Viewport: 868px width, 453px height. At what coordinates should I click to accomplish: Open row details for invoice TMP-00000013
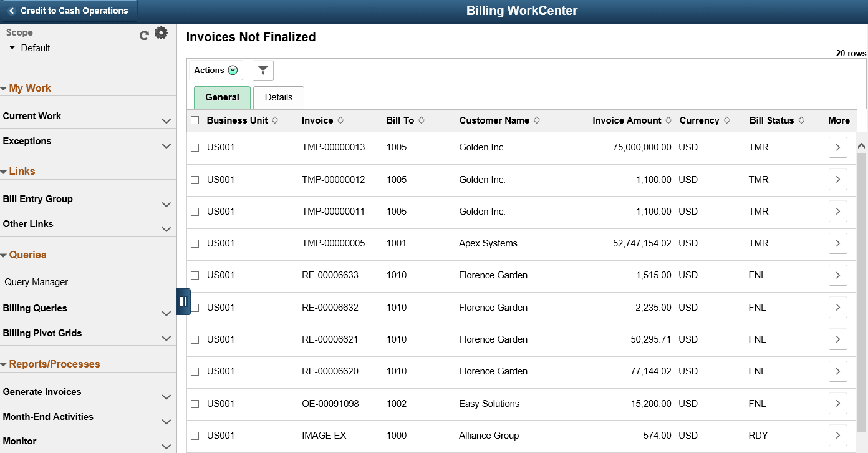(837, 147)
